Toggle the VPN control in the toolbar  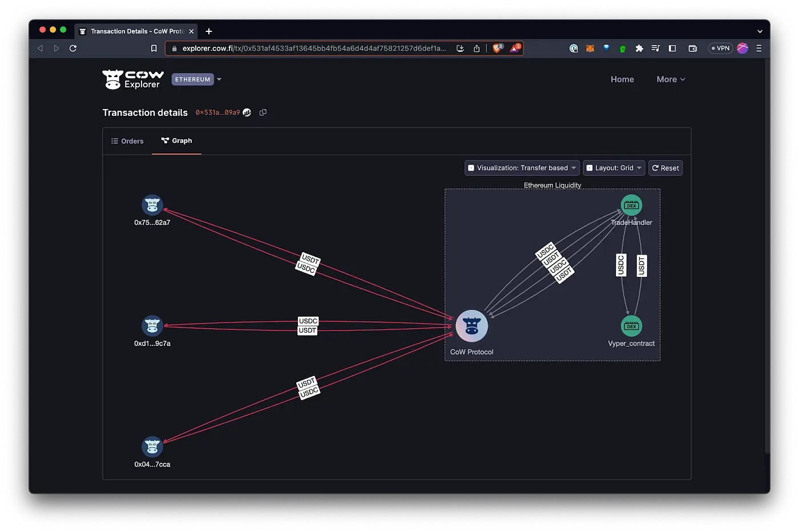[720, 48]
